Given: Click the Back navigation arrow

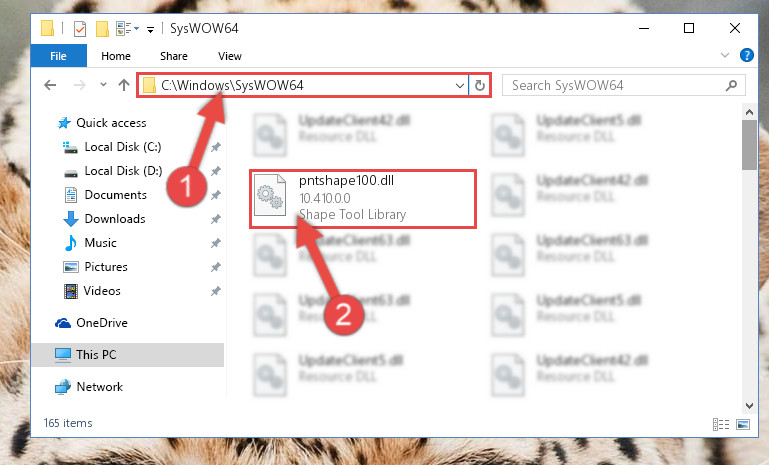Looking at the screenshot, I should [x=50, y=85].
